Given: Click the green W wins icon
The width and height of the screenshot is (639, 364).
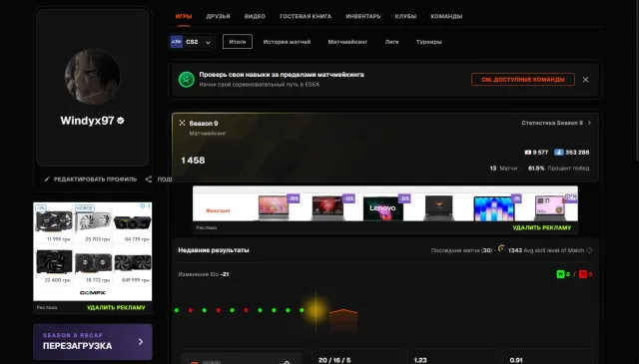Looking at the screenshot, I should pyautogui.click(x=560, y=274).
